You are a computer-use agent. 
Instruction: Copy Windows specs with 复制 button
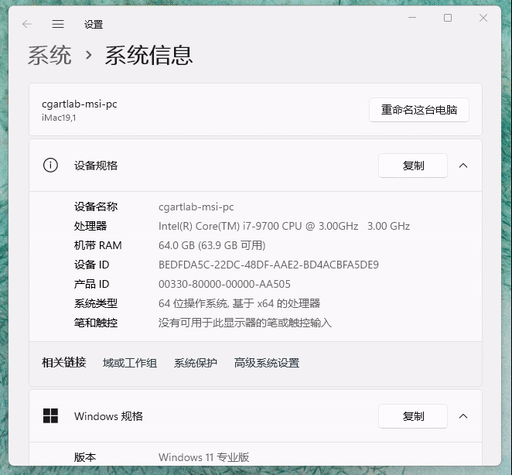click(x=413, y=416)
